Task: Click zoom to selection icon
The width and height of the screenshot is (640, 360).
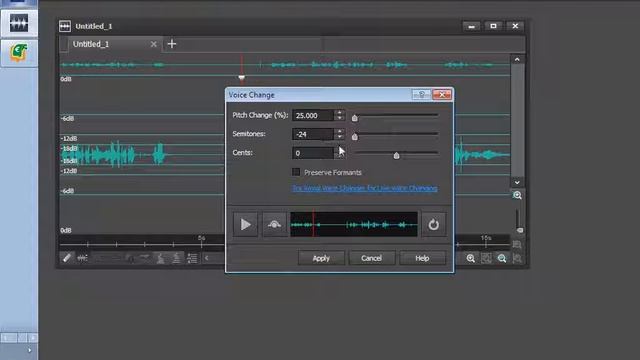Action: point(486,258)
